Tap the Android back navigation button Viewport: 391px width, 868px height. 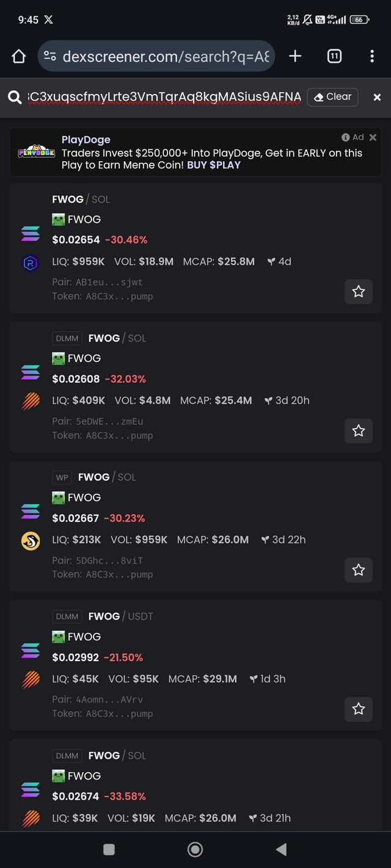tap(281, 849)
